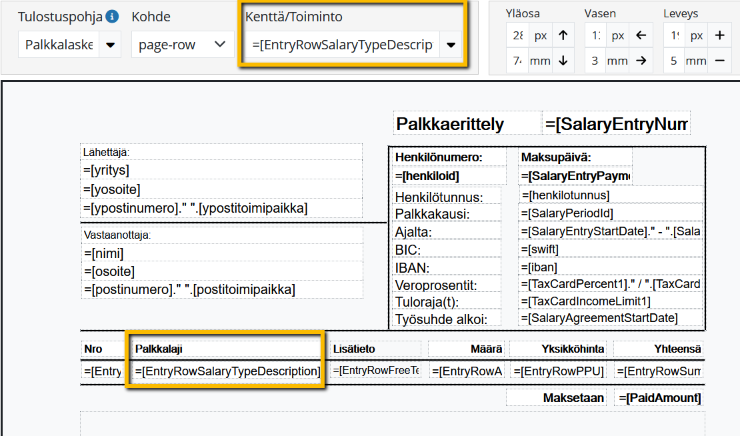
Task: Shift element right with Vasen right arrow
Action: click(x=642, y=61)
